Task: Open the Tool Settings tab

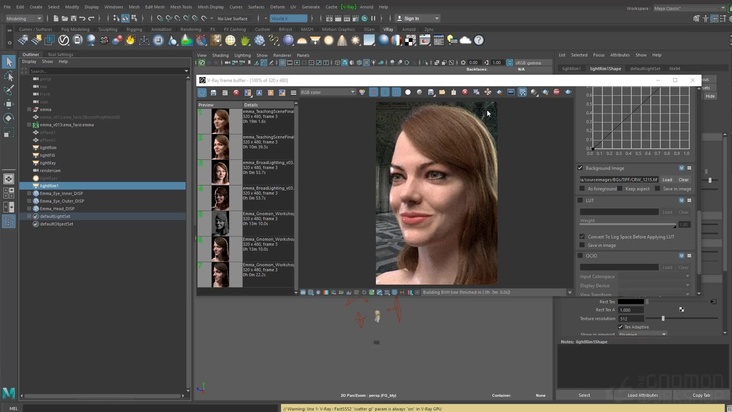Action: (x=60, y=54)
